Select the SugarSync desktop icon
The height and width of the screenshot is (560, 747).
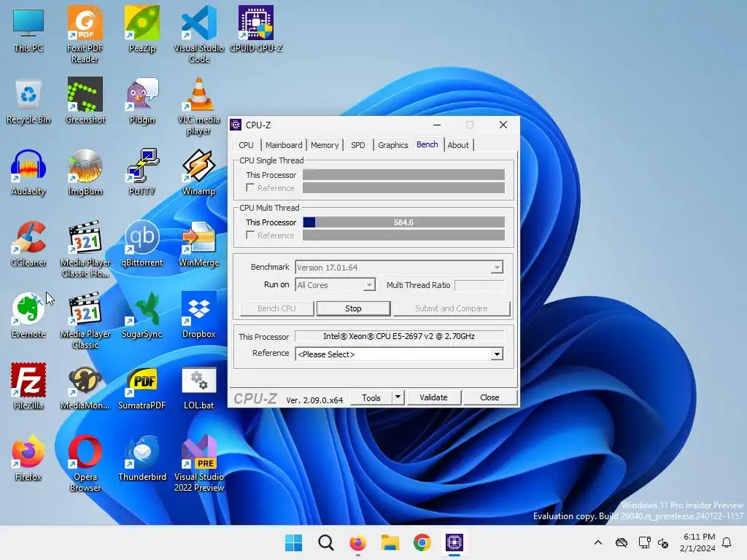(x=142, y=316)
